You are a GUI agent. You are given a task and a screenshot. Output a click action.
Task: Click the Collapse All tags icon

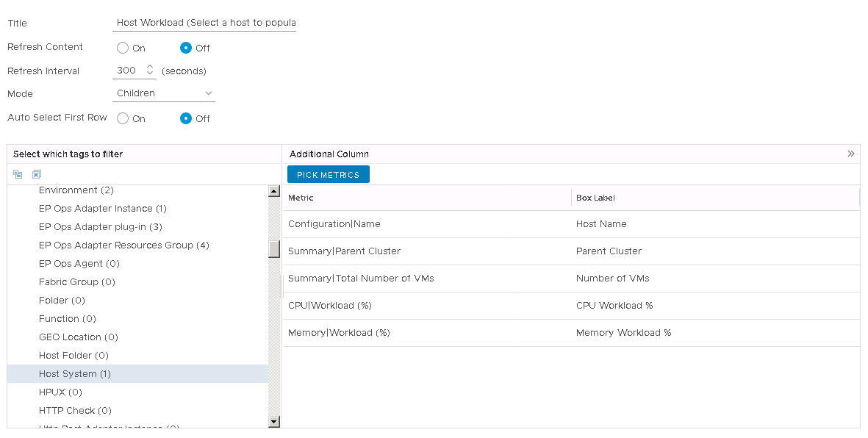tap(18, 174)
